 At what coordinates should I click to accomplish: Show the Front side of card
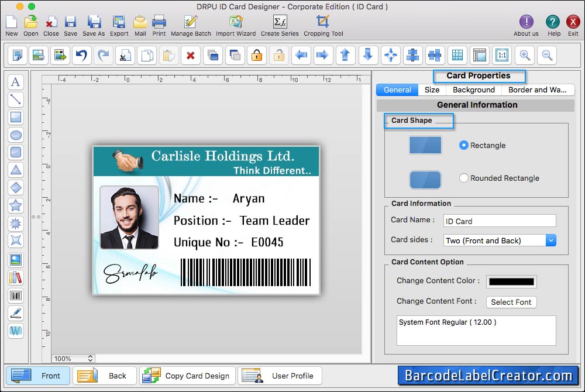(x=38, y=376)
